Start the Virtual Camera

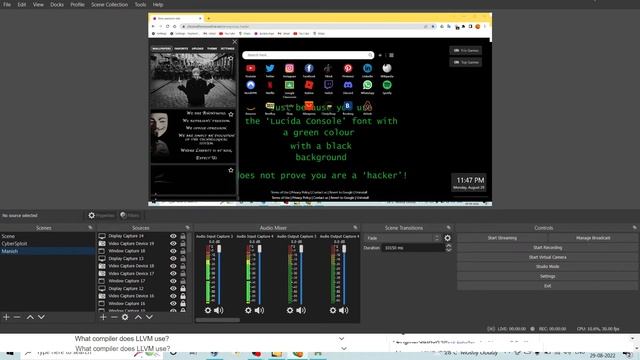pos(547,258)
